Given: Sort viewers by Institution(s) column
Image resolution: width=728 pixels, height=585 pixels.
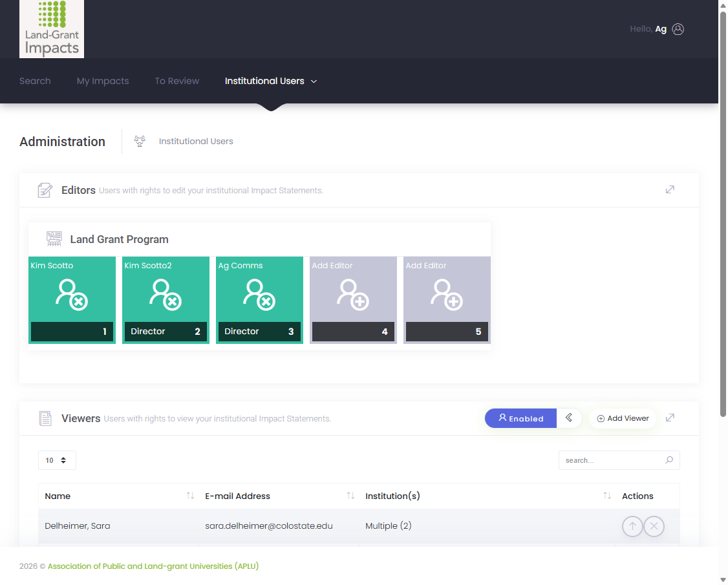Looking at the screenshot, I should click(487, 496).
